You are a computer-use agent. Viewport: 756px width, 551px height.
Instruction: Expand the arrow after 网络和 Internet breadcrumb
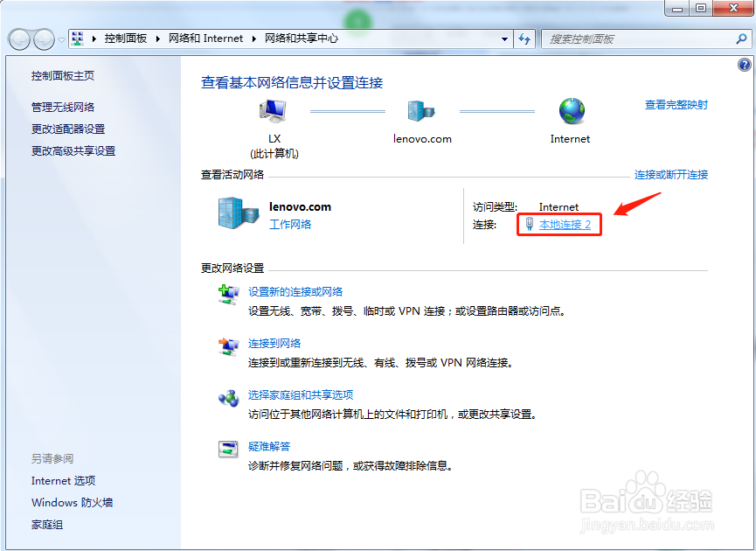254,38
